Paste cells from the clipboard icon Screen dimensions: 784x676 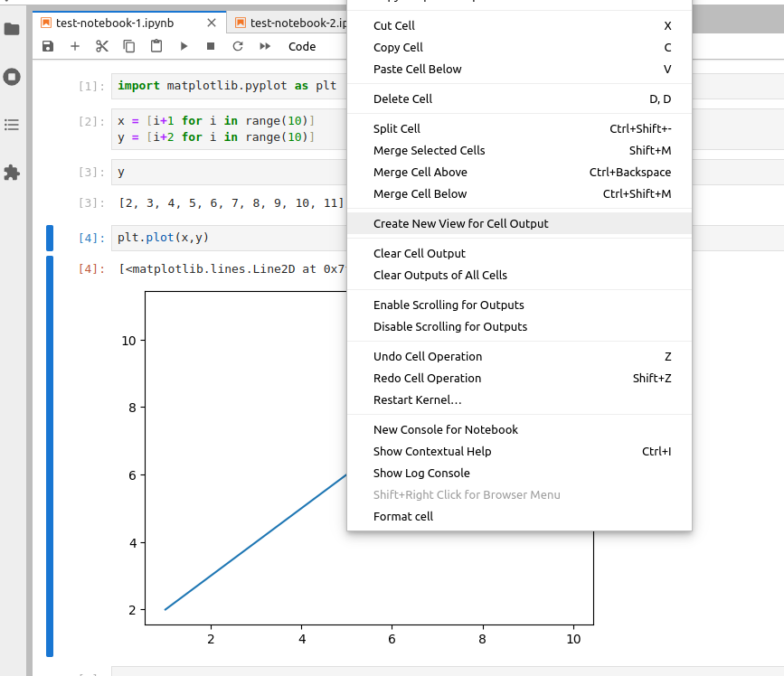[156, 46]
